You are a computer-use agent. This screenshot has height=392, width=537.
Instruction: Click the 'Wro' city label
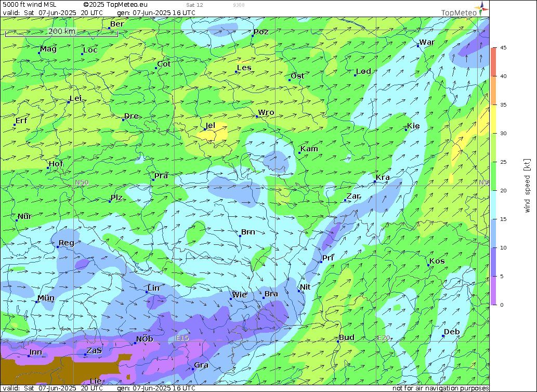point(266,113)
